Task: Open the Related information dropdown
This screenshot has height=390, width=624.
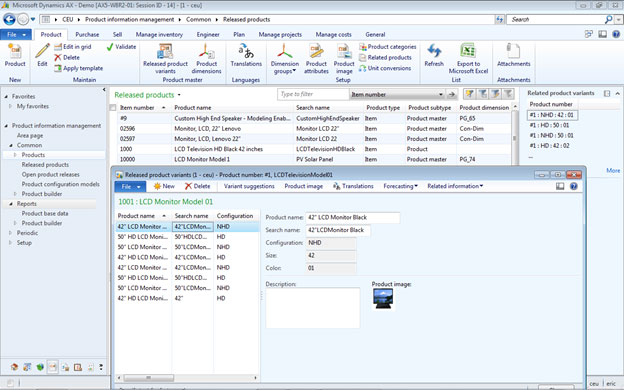Action: click(x=455, y=186)
